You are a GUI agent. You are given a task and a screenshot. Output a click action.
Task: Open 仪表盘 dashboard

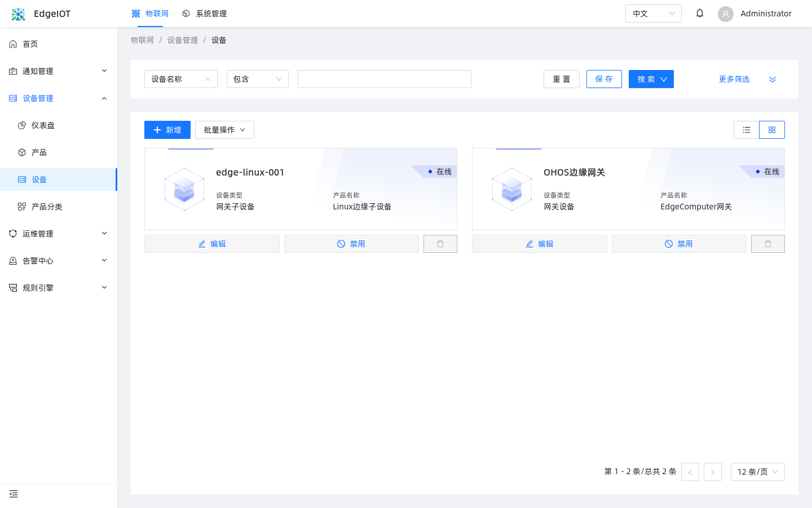[59, 125]
